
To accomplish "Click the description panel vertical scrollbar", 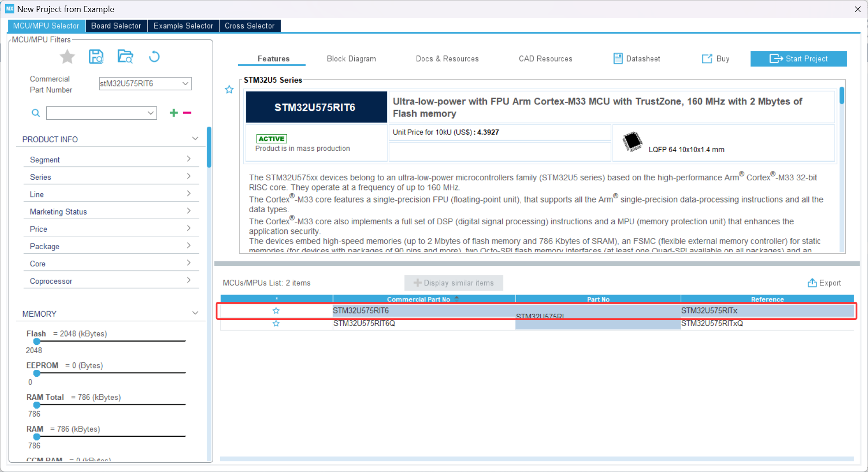I will click(842, 95).
